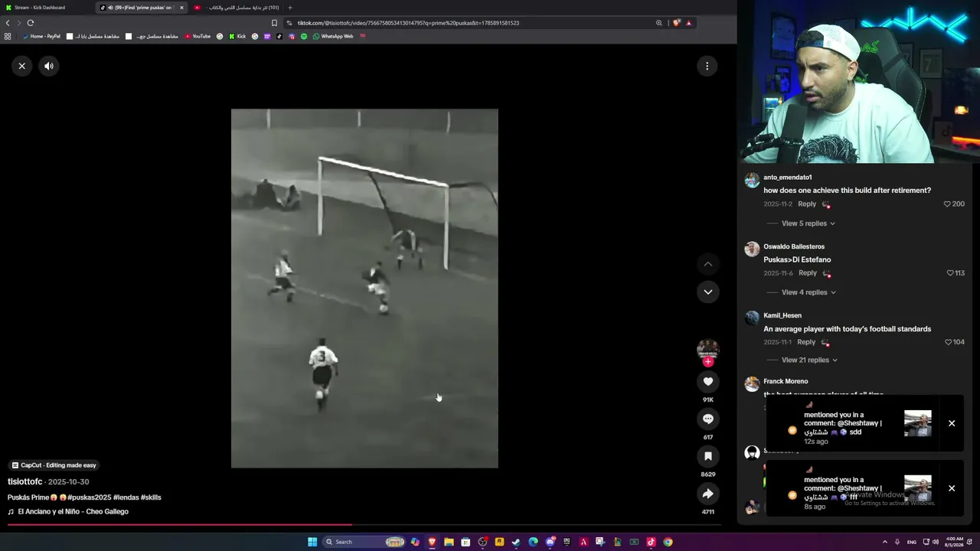Open the #puskas2025 hashtag
The width and height of the screenshot is (980, 551).
[x=90, y=497]
